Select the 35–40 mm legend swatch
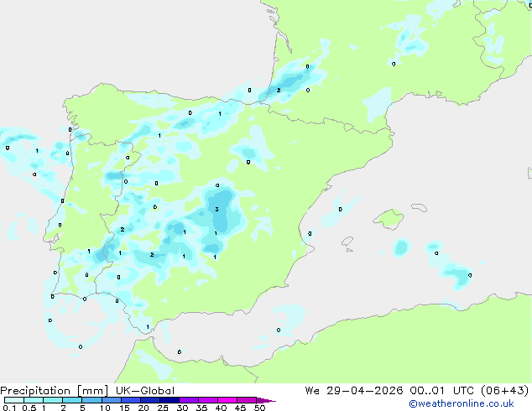532x411 pixels. (207, 400)
